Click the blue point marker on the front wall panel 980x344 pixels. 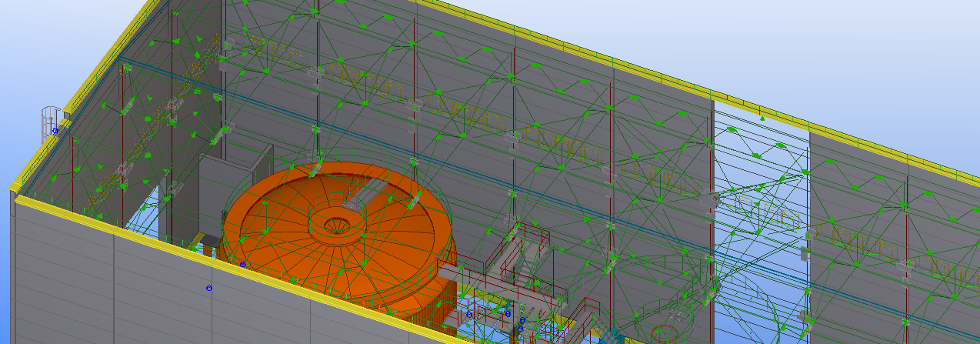coord(208,288)
